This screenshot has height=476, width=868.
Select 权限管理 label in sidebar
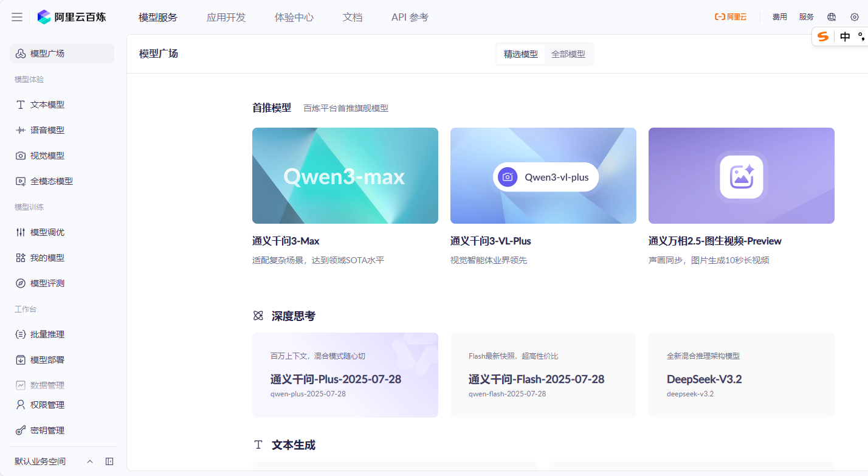(x=47, y=405)
